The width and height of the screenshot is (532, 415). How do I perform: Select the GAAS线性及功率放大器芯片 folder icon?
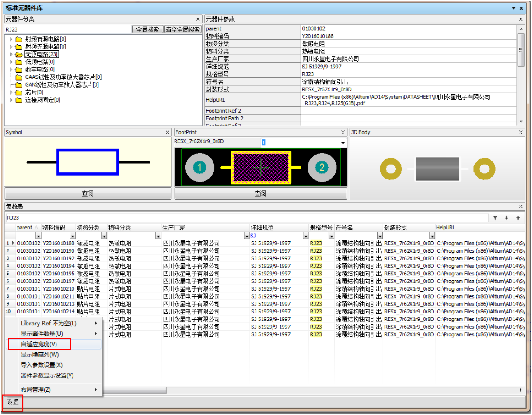(19, 77)
